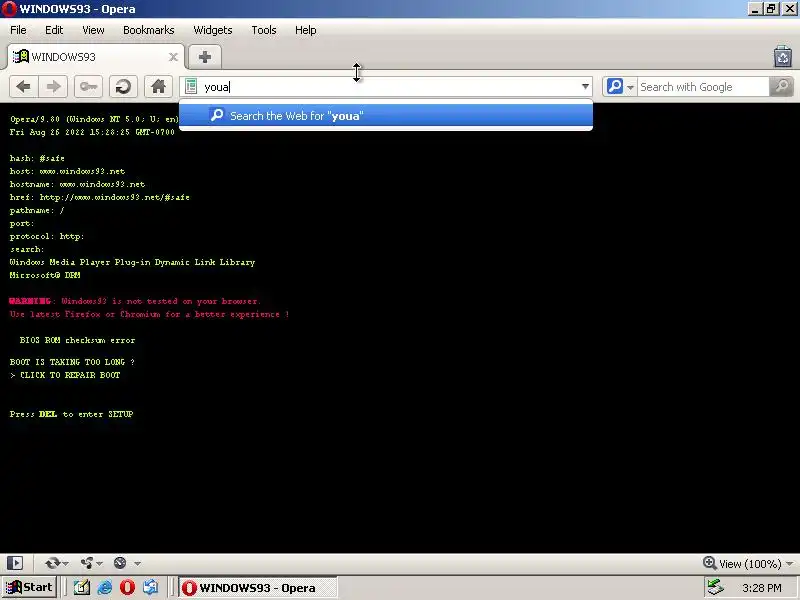Open the Tools menu
800x600 pixels.
[x=264, y=30]
